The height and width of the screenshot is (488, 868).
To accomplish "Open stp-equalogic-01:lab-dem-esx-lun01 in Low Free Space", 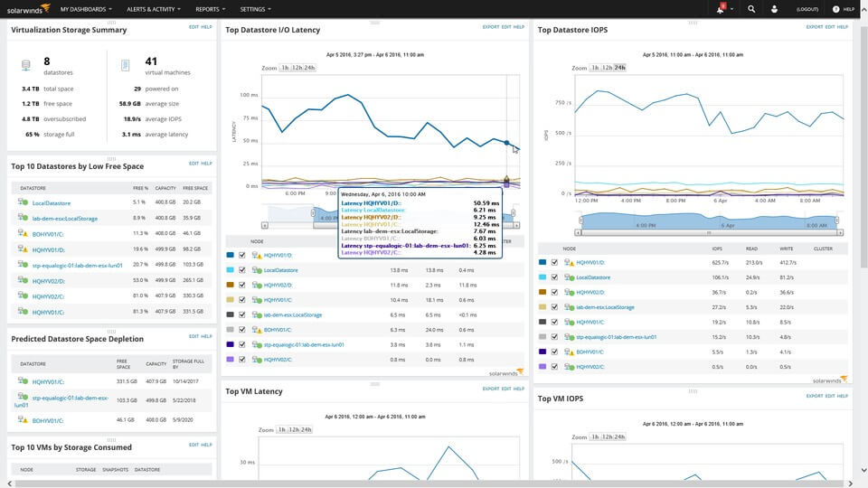I will coord(78,265).
